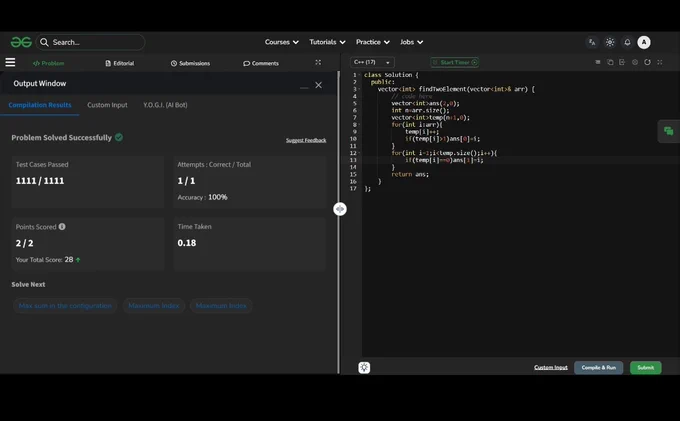Close the Output Window
Image resolution: width=680 pixels, height=421 pixels.
[318, 85]
